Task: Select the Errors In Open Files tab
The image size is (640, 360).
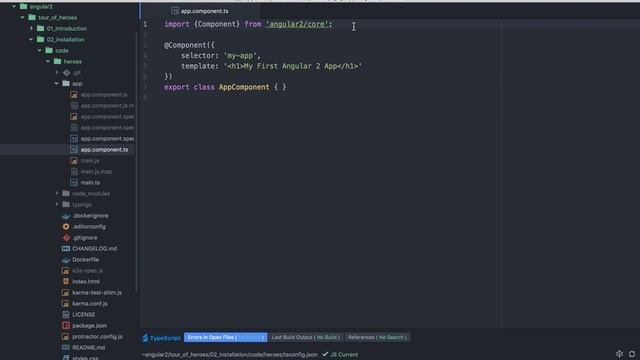Action: click(226, 338)
